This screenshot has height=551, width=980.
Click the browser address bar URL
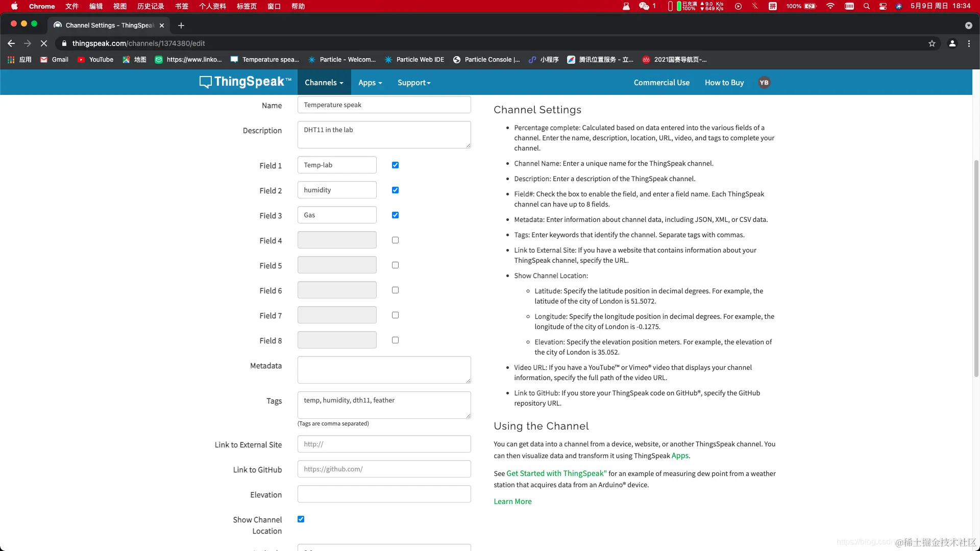coord(138,43)
